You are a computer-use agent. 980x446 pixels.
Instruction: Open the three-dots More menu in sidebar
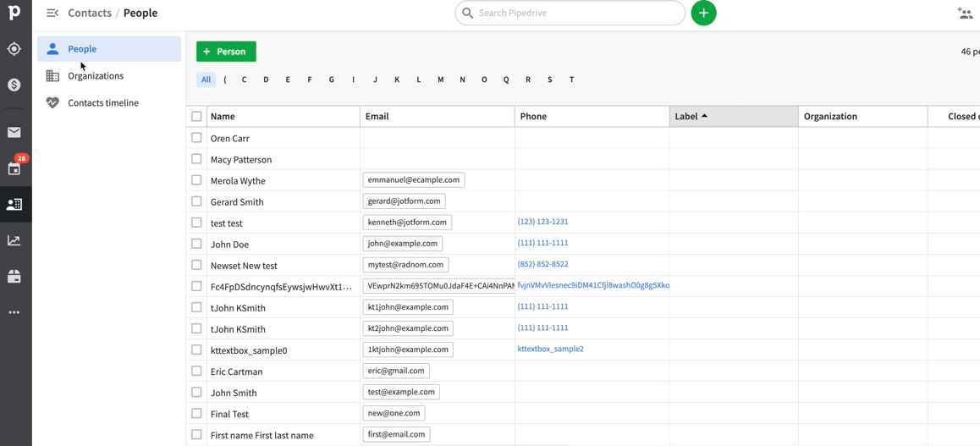(x=14, y=312)
